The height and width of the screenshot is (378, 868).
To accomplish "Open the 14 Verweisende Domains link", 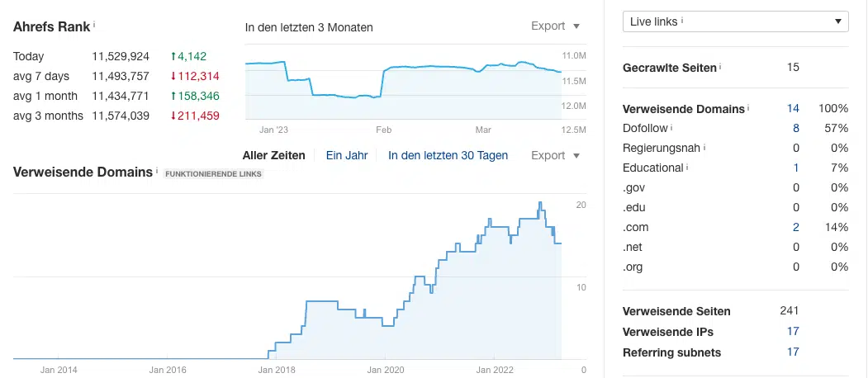I will coord(793,109).
